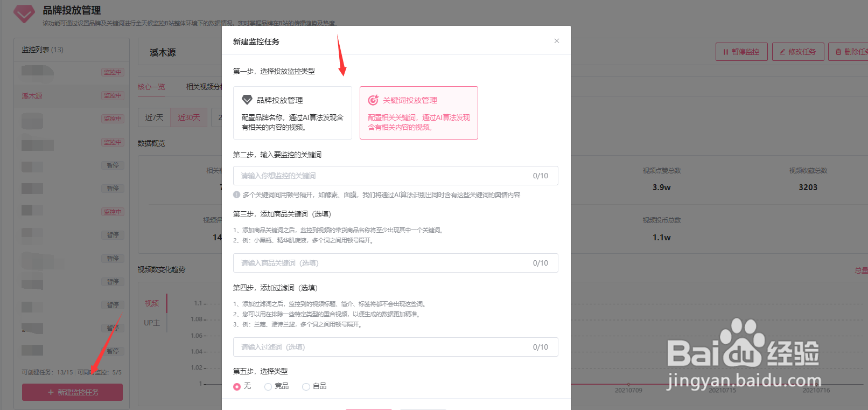The width and height of the screenshot is (868, 410).
Task: Click the 溪木源 heading in main panel
Action: pos(163,53)
